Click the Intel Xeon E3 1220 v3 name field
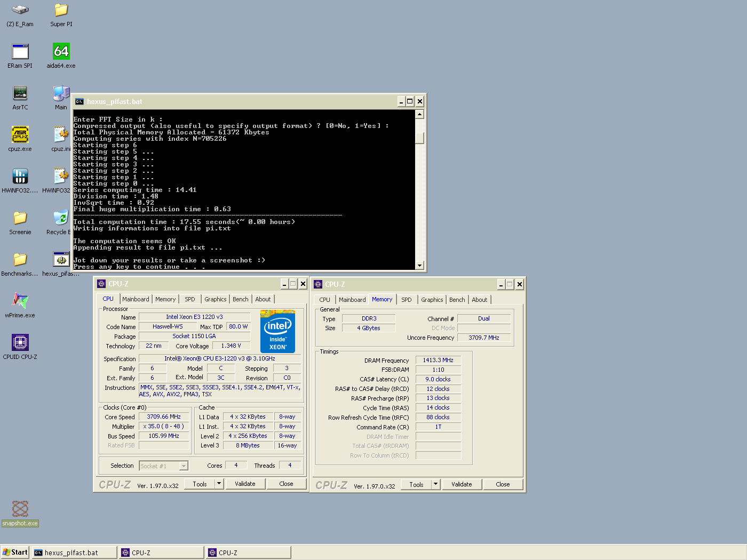Viewport: 747px width, 560px height. tap(194, 317)
